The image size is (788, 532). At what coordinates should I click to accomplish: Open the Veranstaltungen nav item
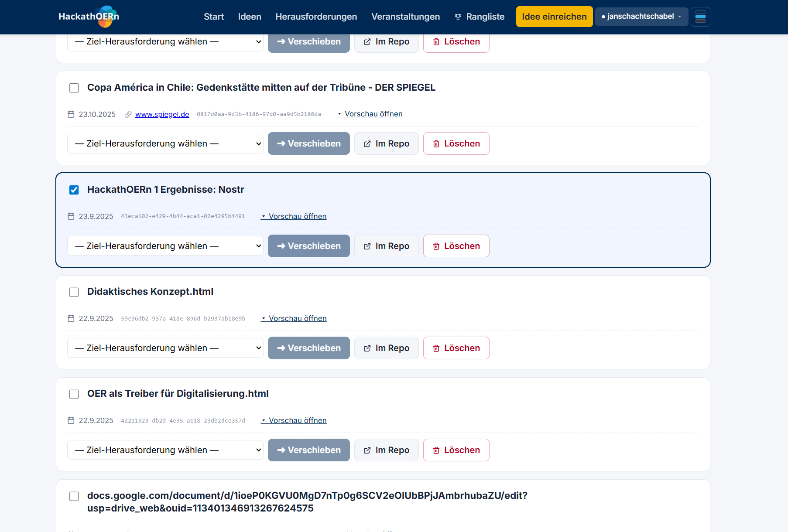tap(406, 17)
